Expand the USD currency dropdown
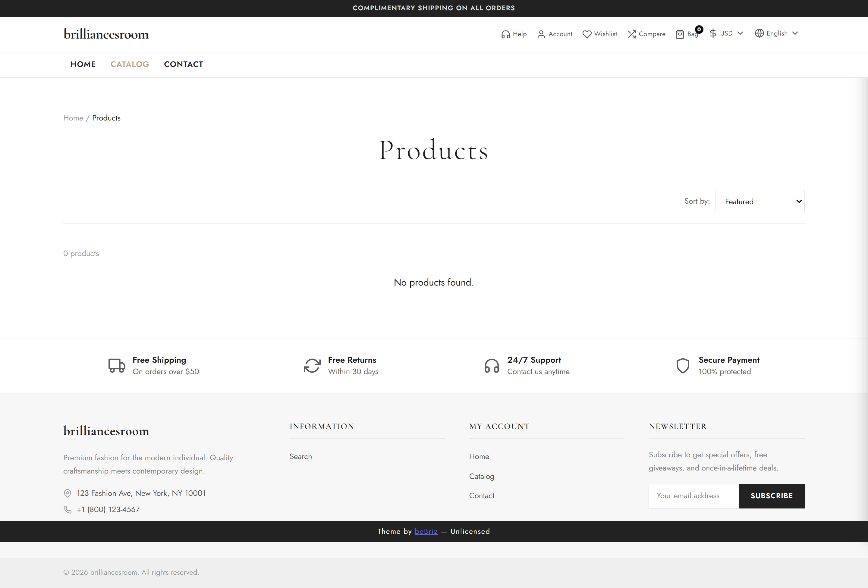The height and width of the screenshot is (588, 868). [x=726, y=33]
